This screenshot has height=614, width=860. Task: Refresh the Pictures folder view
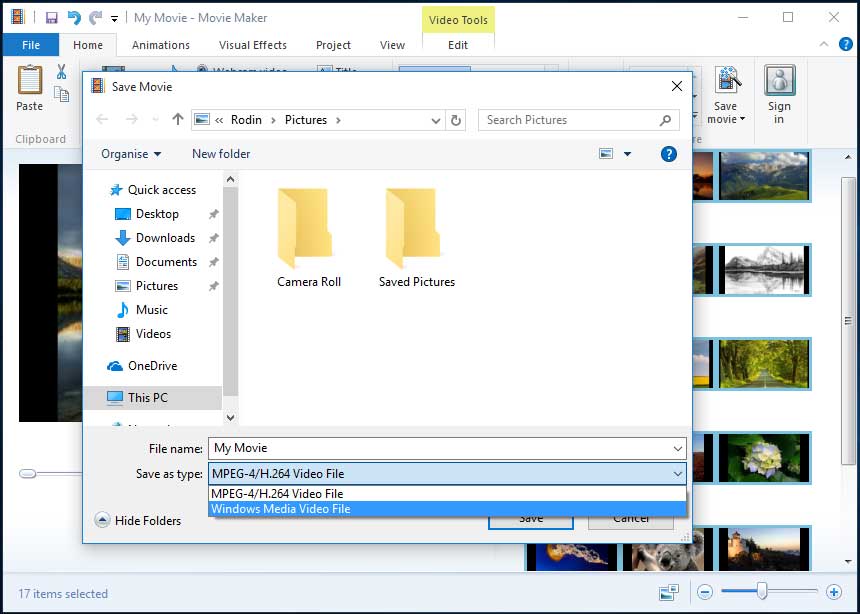pos(456,119)
